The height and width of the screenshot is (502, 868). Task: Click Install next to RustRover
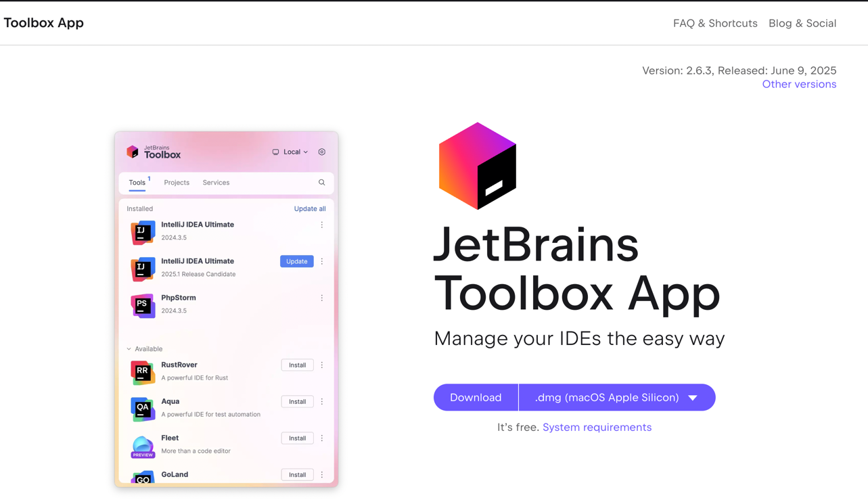pos(297,365)
